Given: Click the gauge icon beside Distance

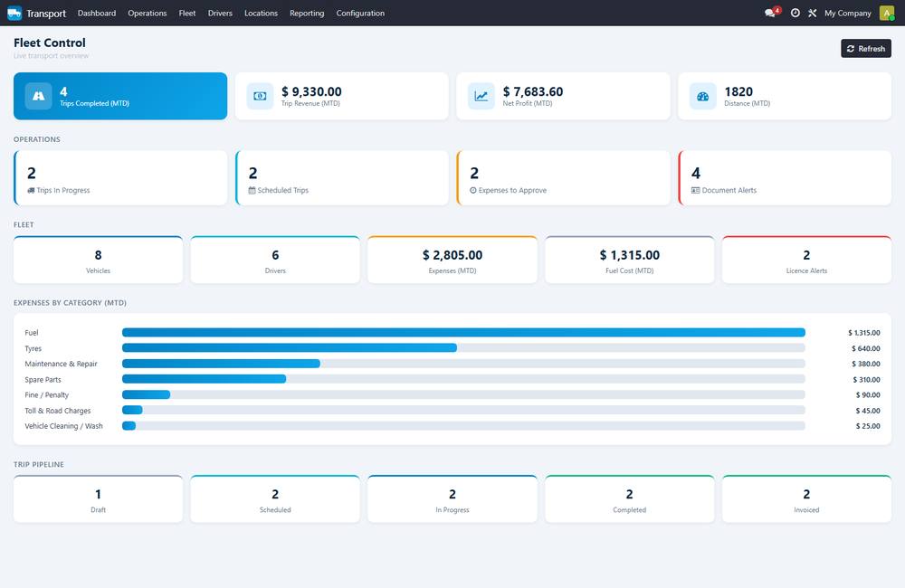Looking at the screenshot, I should coord(703,96).
